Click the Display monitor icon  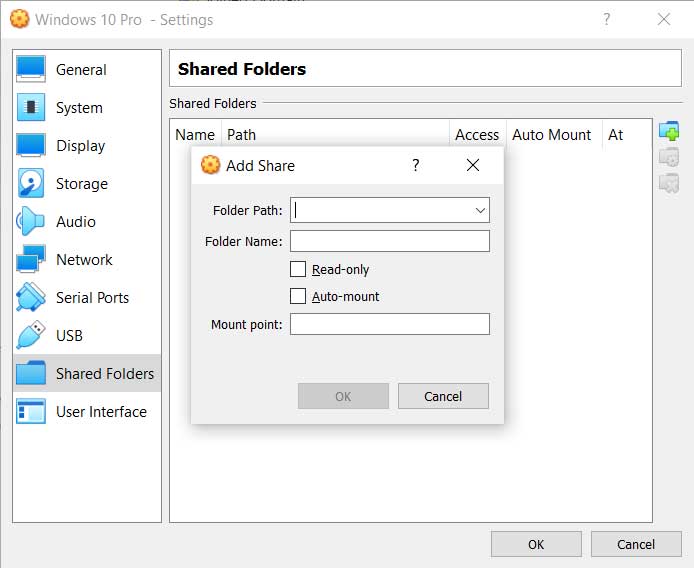coord(31,145)
